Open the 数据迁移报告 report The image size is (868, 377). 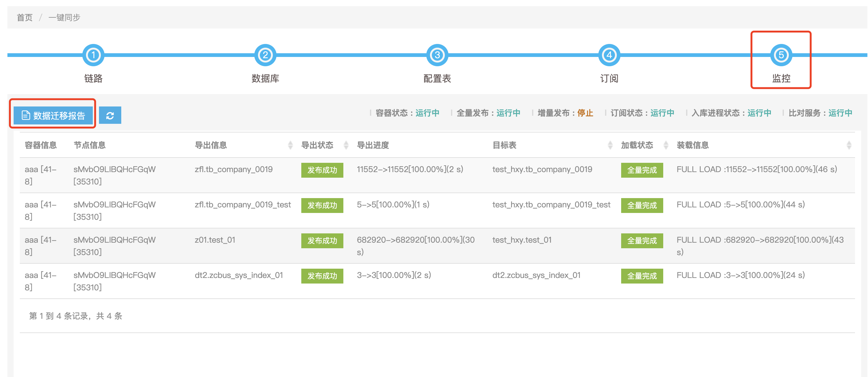click(x=53, y=116)
